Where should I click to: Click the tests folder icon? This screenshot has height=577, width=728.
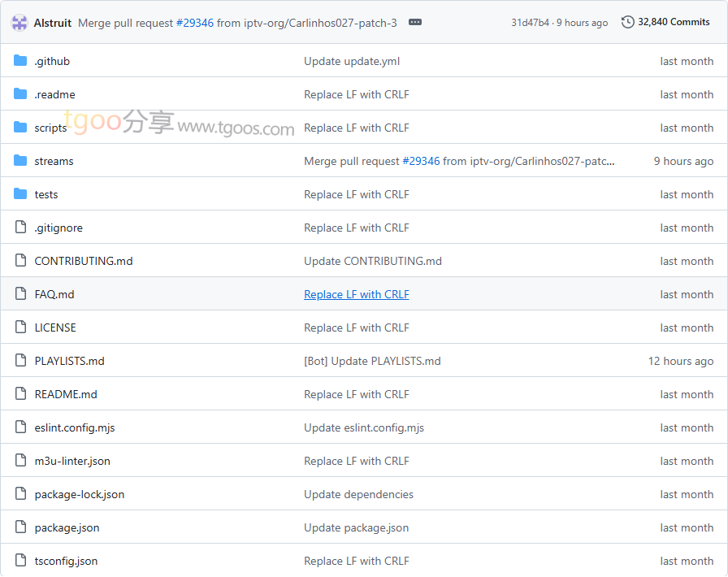[x=20, y=194]
